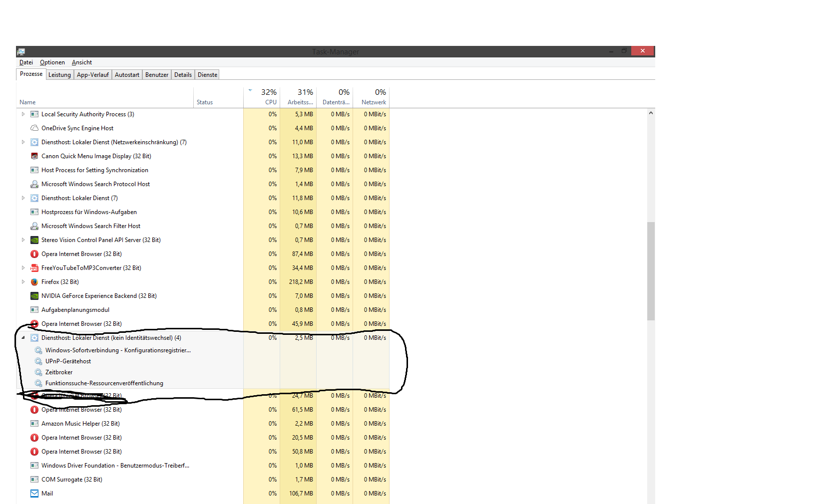839x504 pixels.
Task: Switch to the Benutzer tab
Action: coord(157,75)
